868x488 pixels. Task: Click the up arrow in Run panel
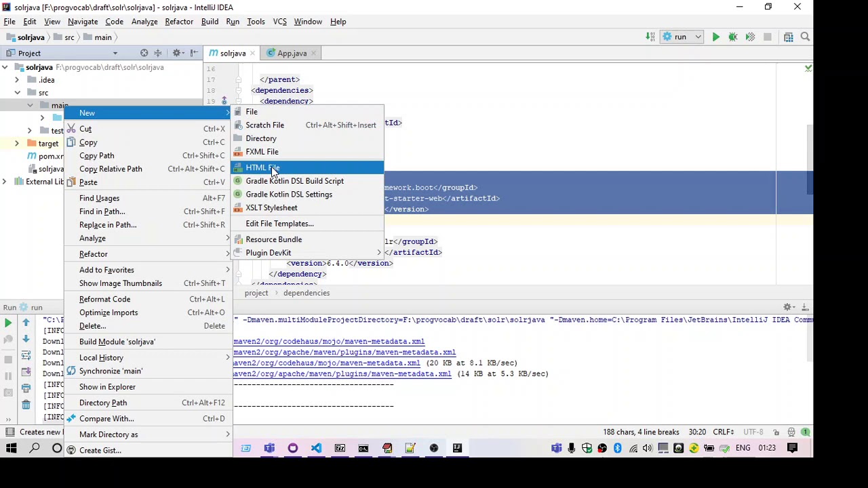[26, 323]
